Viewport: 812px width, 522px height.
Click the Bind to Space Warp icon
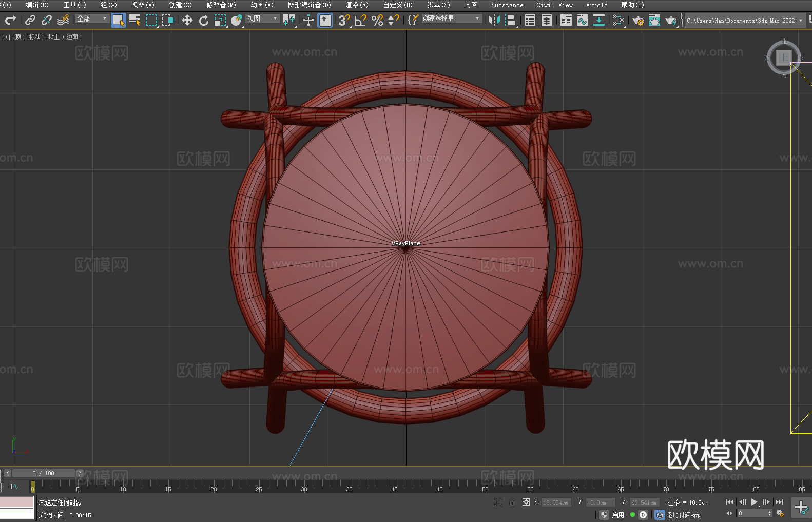coord(63,20)
